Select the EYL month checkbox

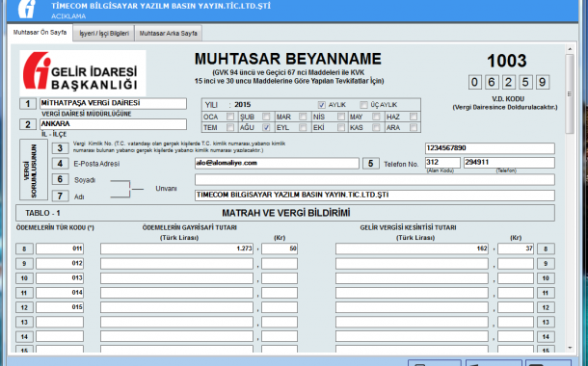pos(303,128)
